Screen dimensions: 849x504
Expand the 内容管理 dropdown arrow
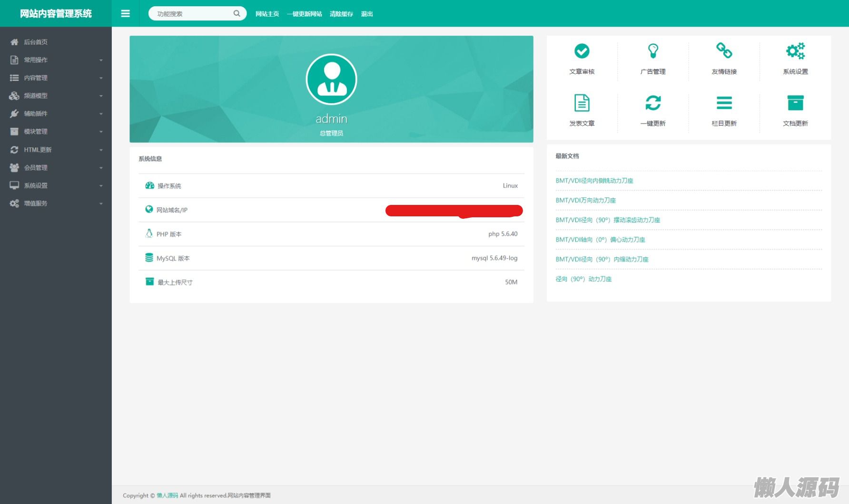click(101, 78)
